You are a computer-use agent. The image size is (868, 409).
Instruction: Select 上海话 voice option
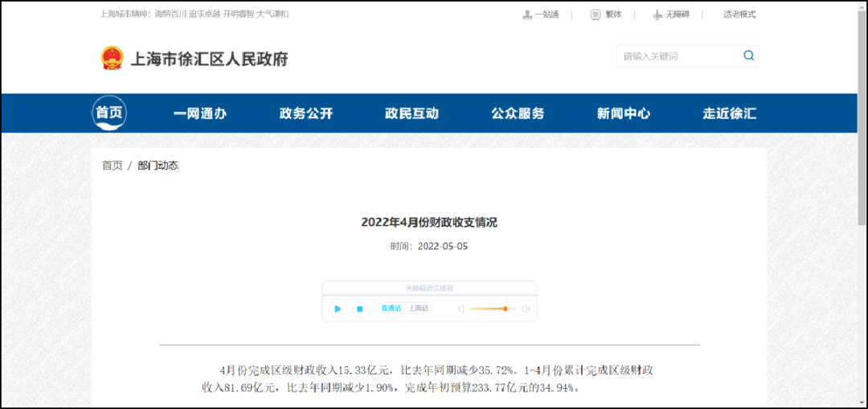[419, 309]
